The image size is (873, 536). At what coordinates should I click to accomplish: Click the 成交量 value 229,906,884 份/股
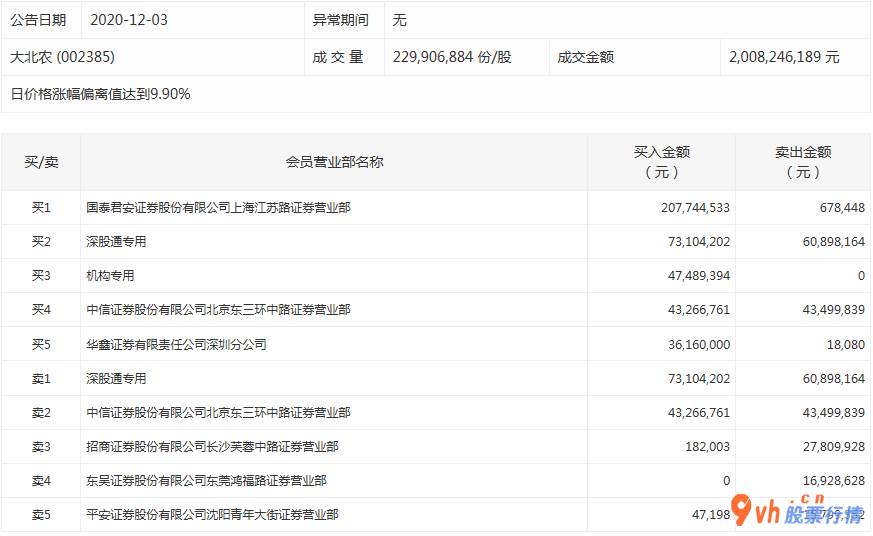(452, 57)
